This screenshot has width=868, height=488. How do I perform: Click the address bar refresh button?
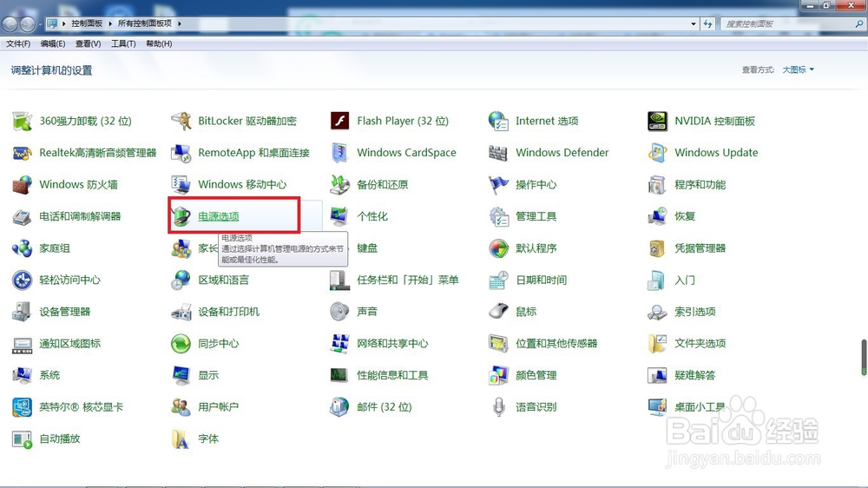(x=708, y=23)
